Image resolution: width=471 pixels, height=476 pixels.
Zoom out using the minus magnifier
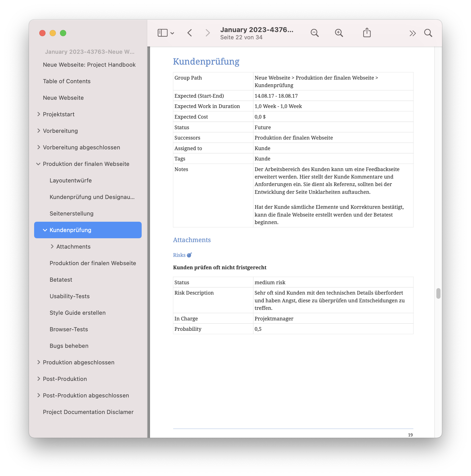coord(315,33)
